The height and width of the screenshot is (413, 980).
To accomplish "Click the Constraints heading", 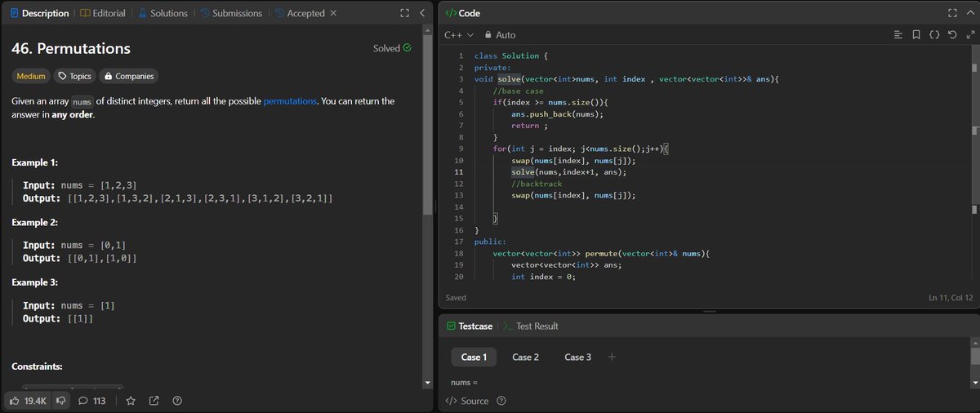I will click(x=38, y=366).
